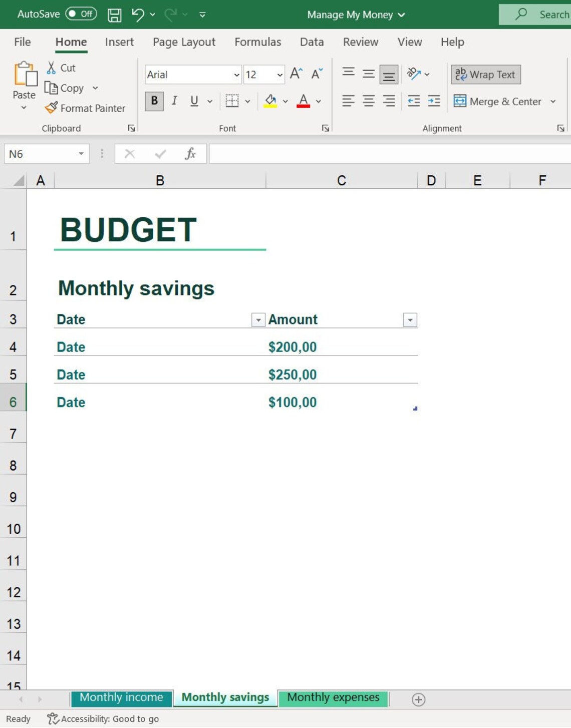The height and width of the screenshot is (728, 571).
Task: Select the Format Painter tool
Action: [x=85, y=108]
